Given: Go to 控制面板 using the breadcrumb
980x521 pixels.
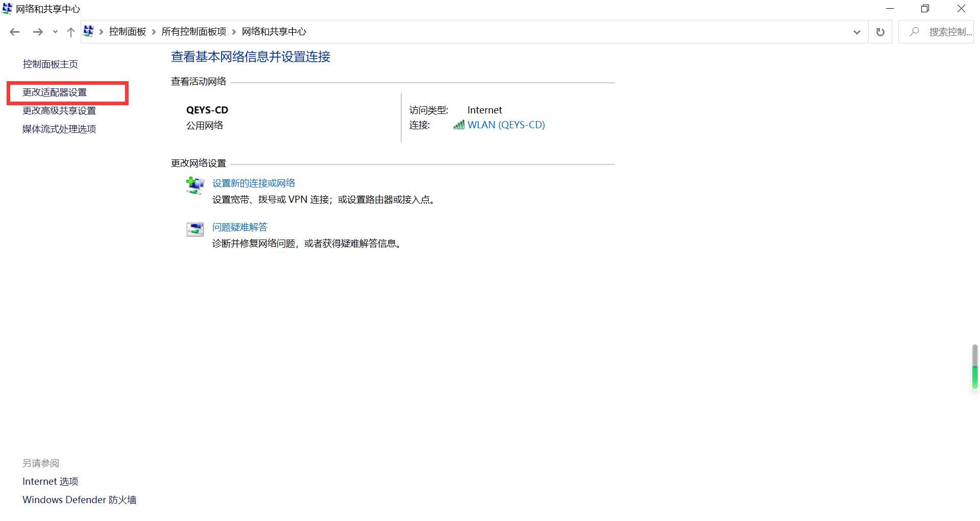Looking at the screenshot, I should 127,31.
